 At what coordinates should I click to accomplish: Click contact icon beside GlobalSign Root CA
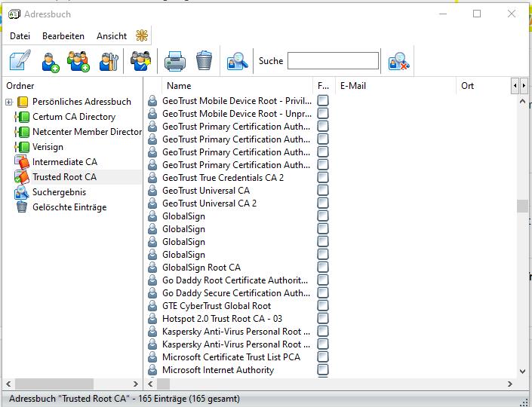[x=152, y=268]
